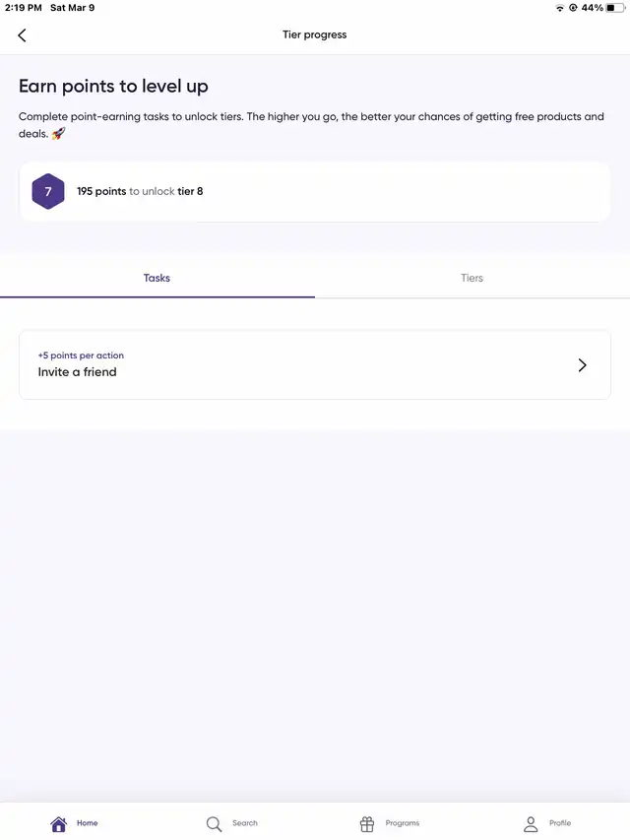Tap the Tier progress page title

[315, 35]
